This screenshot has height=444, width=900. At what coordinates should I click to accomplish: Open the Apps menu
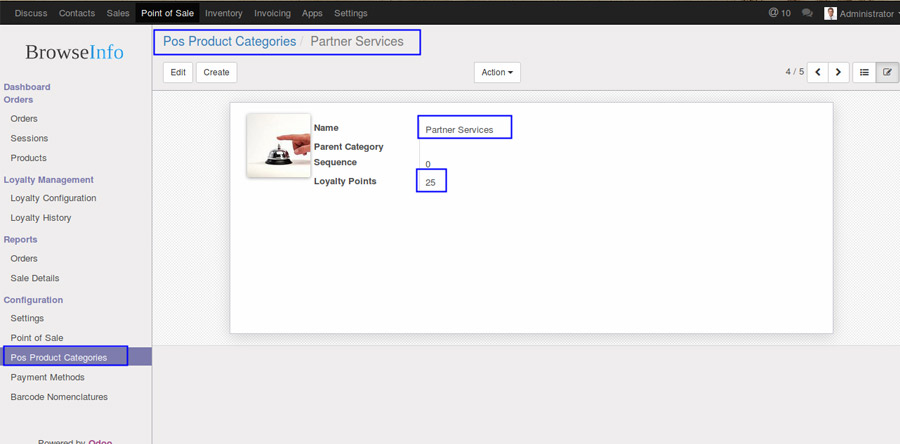(x=312, y=13)
